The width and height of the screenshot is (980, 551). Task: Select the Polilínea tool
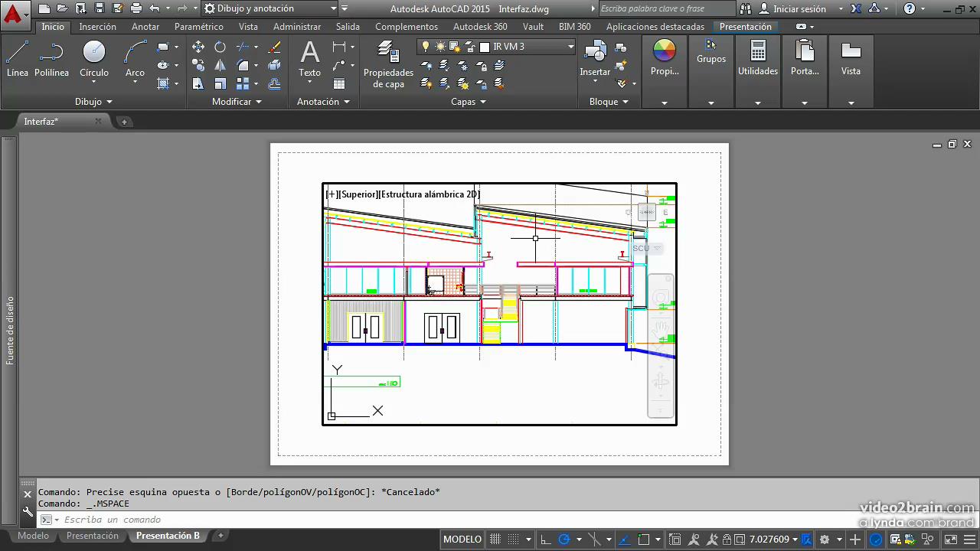[x=51, y=60]
